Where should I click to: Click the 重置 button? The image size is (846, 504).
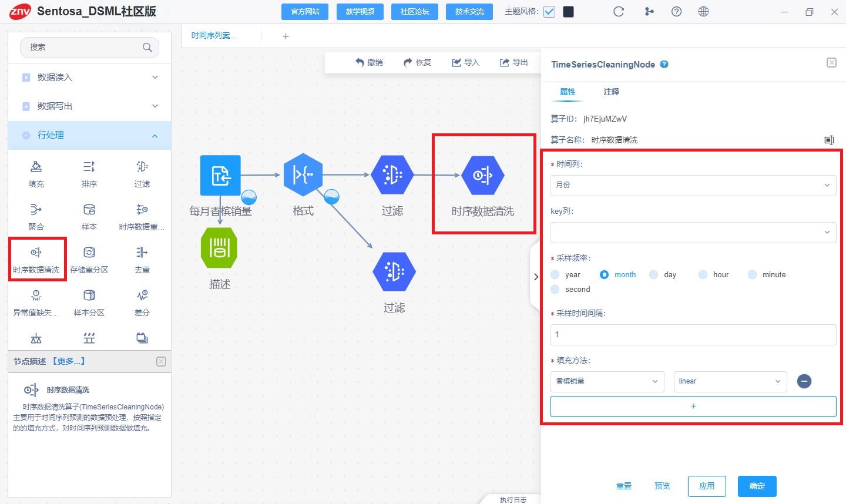tap(624, 486)
